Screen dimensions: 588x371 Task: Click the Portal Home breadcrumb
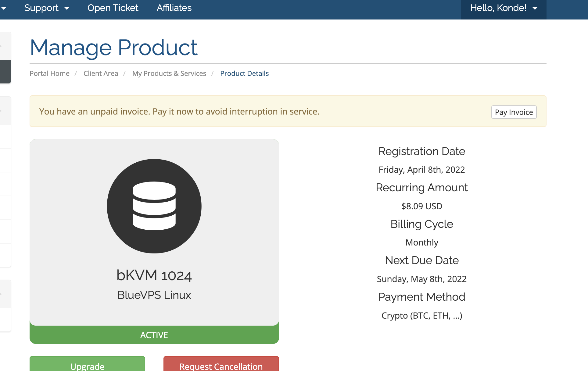click(x=49, y=73)
